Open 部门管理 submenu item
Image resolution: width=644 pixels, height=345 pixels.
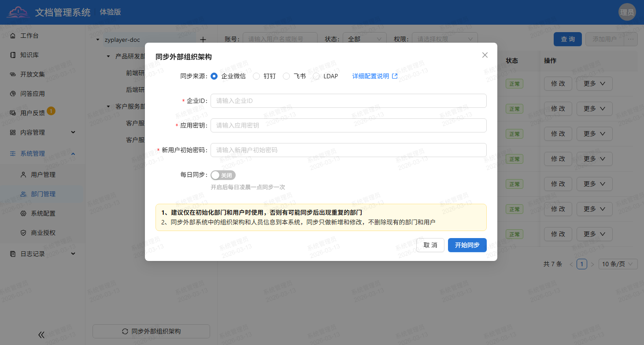pyautogui.click(x=43, y=194)
